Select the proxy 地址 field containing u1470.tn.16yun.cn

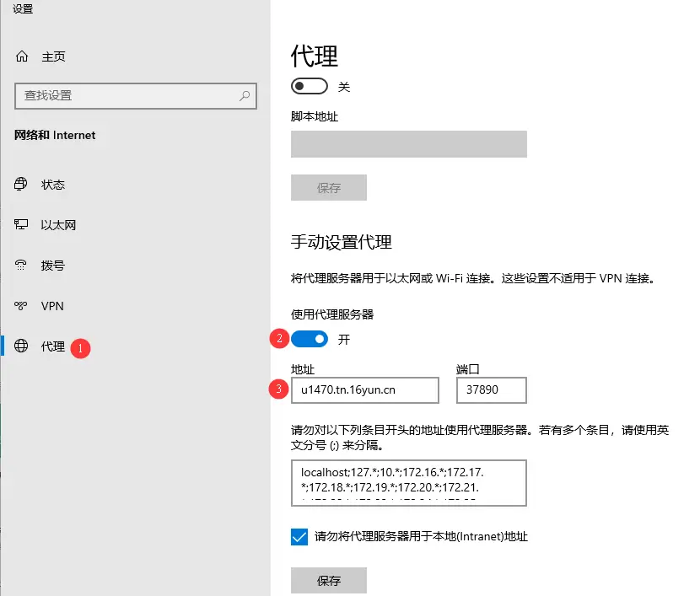[x=366, y=390]
